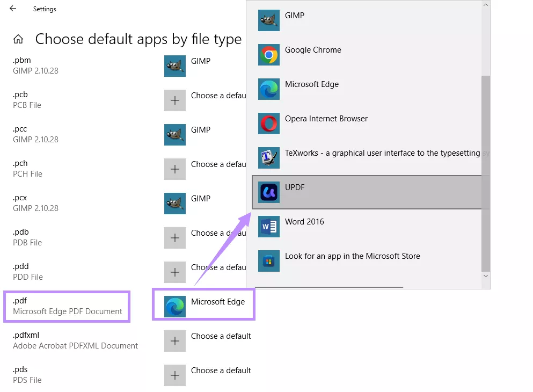533x392 pixels.
Task: Click the scroll-down arrow of the app list
Action: click(485, 275)
